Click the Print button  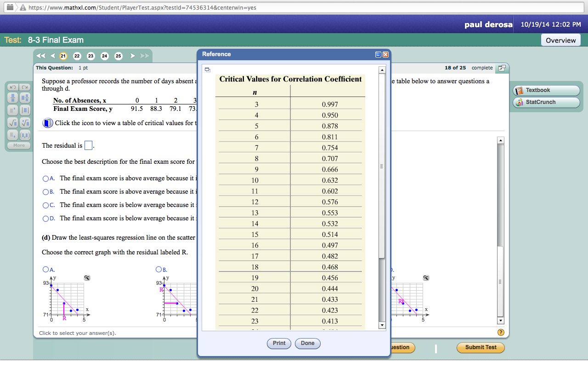point(278,343)
